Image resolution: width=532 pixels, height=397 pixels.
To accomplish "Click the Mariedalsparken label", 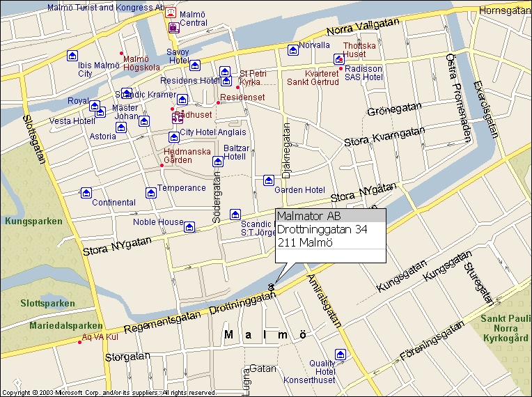I will pos(66,326).
